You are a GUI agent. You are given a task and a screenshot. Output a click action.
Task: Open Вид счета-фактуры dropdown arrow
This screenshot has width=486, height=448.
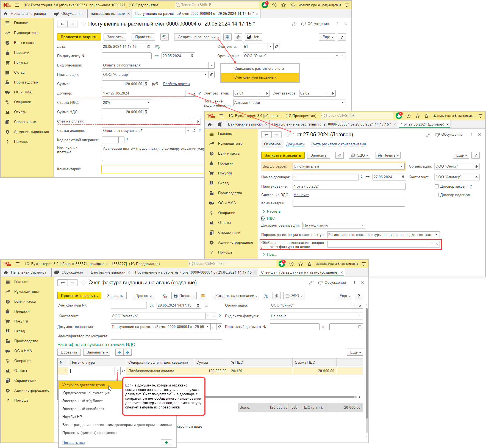click(360, 316)
